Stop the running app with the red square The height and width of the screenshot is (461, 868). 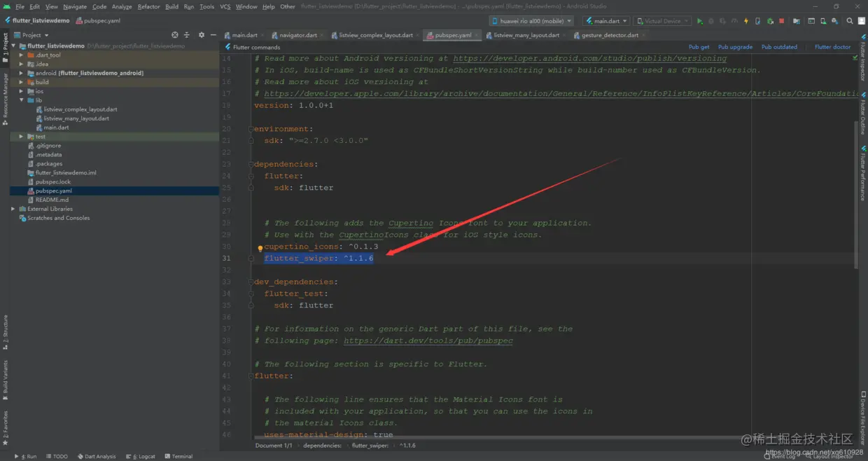coord(781,21)
